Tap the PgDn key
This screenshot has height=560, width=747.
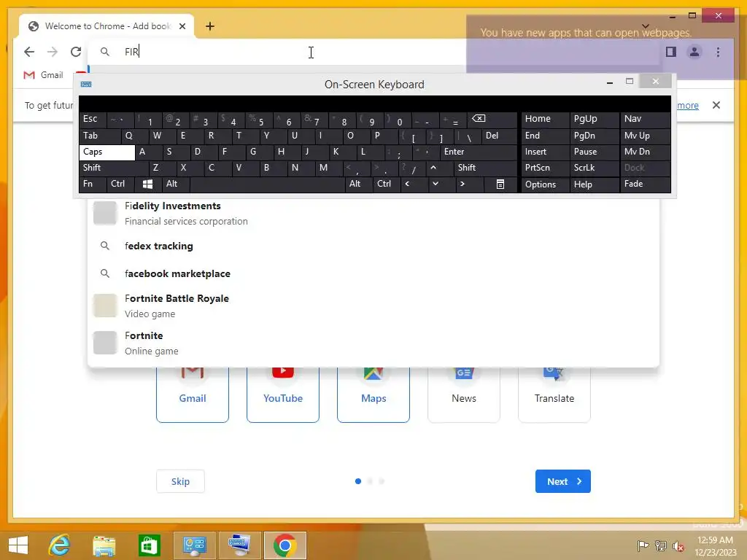(594, 136)
